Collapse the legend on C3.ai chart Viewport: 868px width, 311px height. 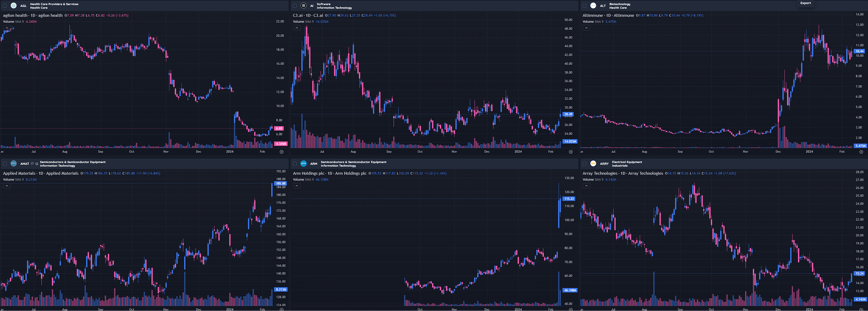tap(297, 28)
